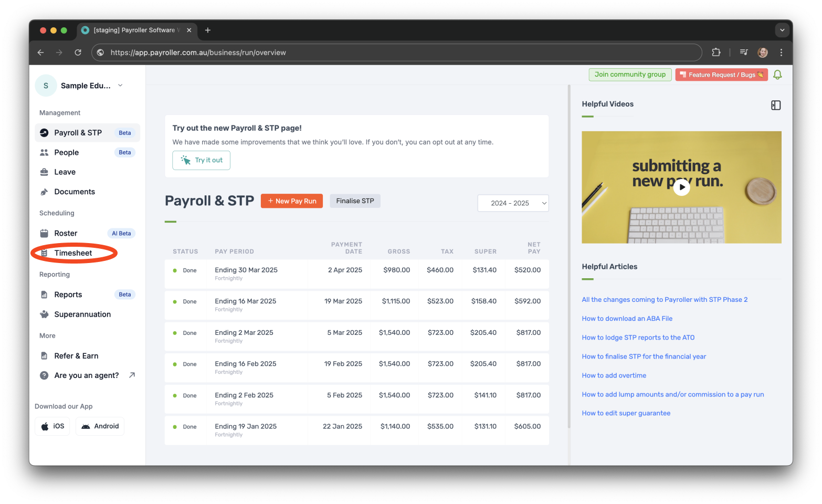The width and height of the screenshot is (822, 504).
Task: Expand the Sample Edu business switcher
Action: tap(120, 86)
